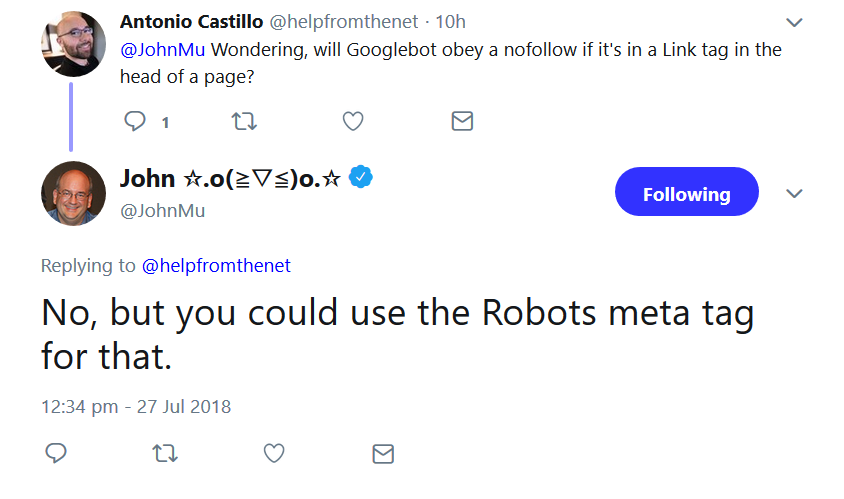Share John's reply via direct message
The width and height of the screenshot is (844, 499).
[x=382, y=454]
